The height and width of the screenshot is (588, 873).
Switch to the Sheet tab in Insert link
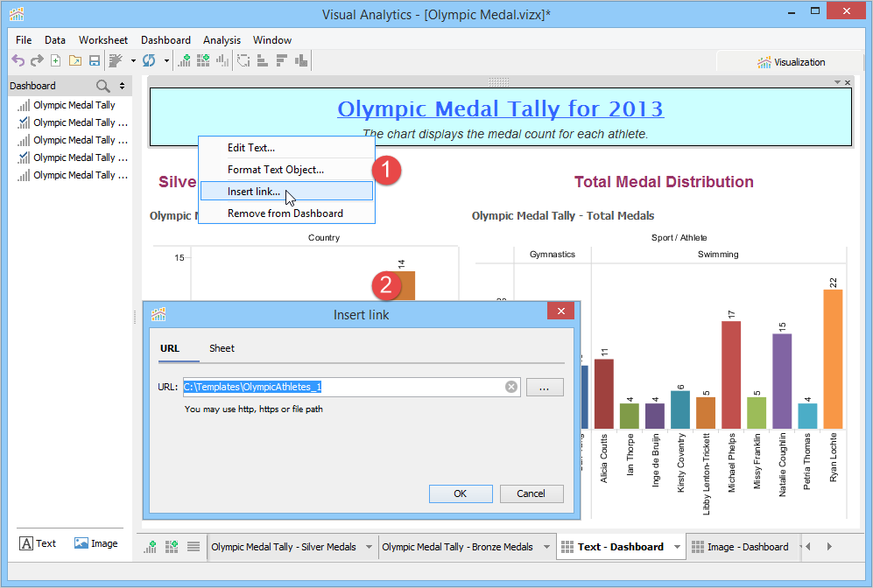[x=222, y=348]
